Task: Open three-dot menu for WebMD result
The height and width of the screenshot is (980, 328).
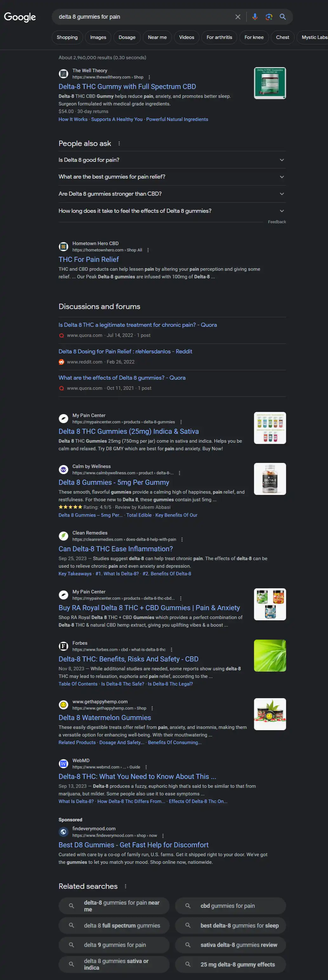Action: [146, 767]
